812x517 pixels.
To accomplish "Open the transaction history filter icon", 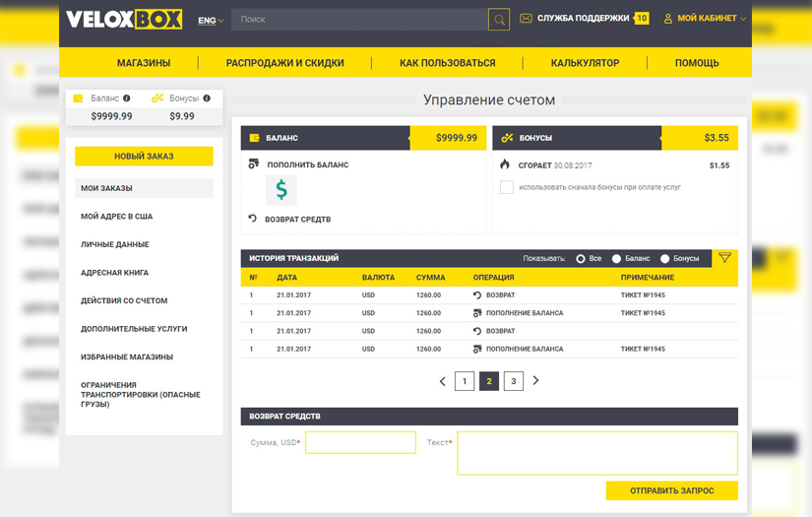I will (x=724, y=257).
